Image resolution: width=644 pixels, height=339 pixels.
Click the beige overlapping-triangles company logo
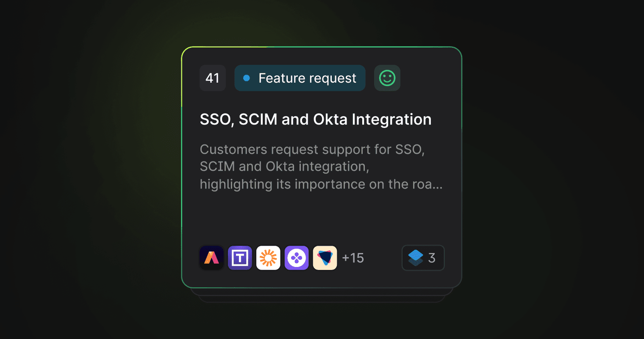coord(325,258)
